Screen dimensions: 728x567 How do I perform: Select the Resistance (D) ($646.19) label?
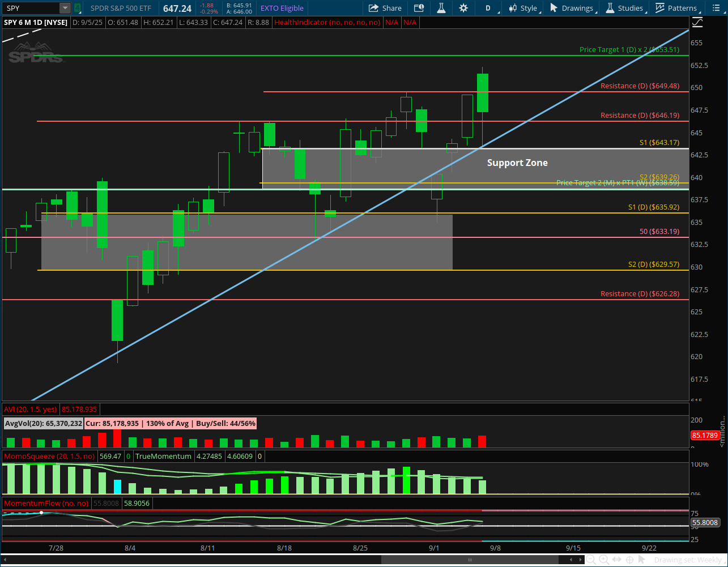[x=640, y=116]
